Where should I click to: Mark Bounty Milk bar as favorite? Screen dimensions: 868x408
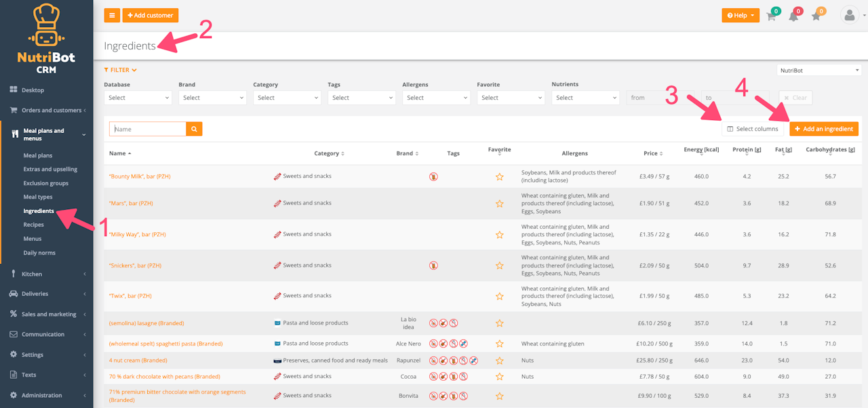(500, 177)
